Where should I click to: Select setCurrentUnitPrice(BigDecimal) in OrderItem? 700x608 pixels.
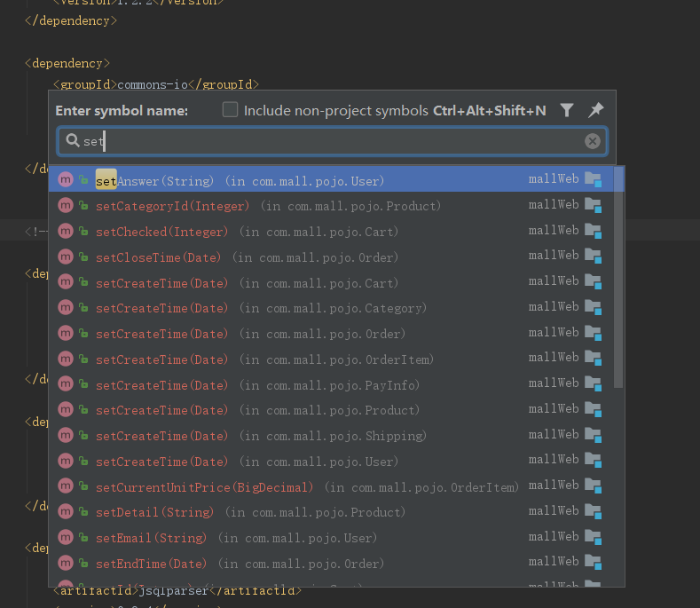[331, 486]
